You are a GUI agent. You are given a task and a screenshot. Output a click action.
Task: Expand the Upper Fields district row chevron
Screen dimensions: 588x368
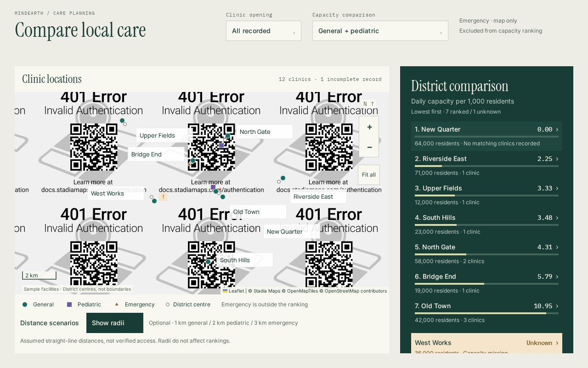557,189
